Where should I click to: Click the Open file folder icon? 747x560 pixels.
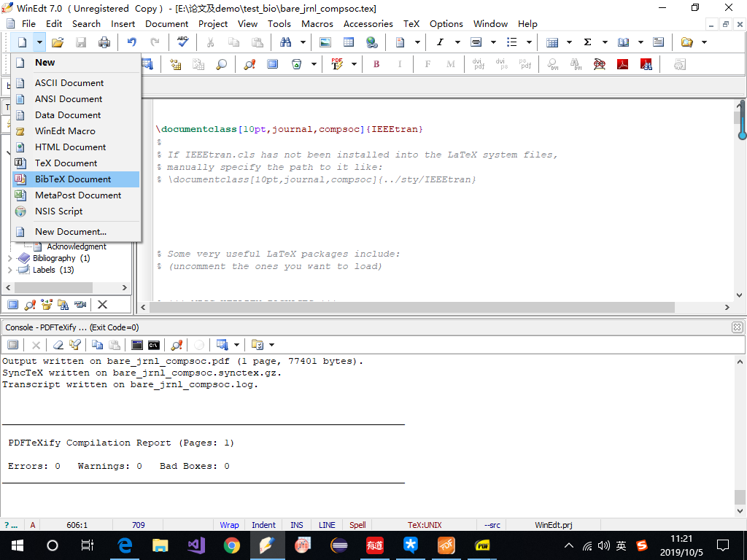(x=58, y=42)
